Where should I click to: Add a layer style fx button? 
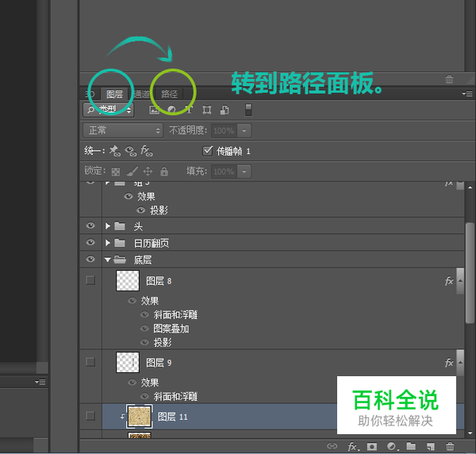tap(353, 446)
